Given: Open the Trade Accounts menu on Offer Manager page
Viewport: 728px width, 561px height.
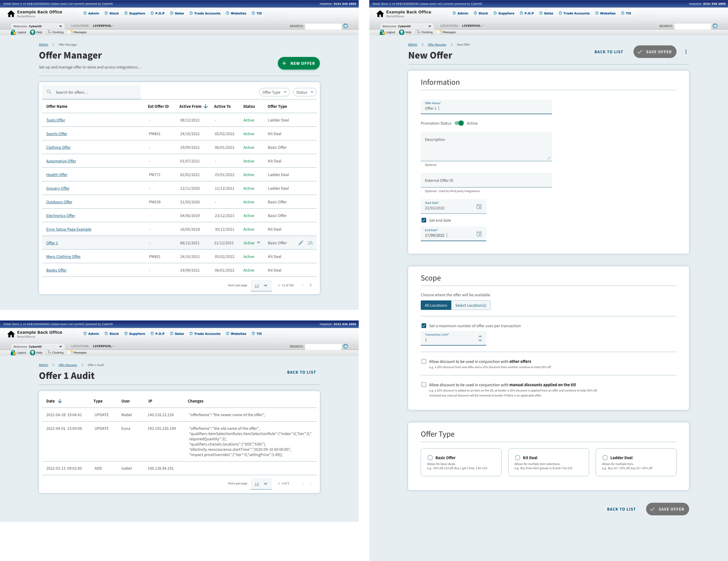Looking at the screenshot, I should (205, 13).
